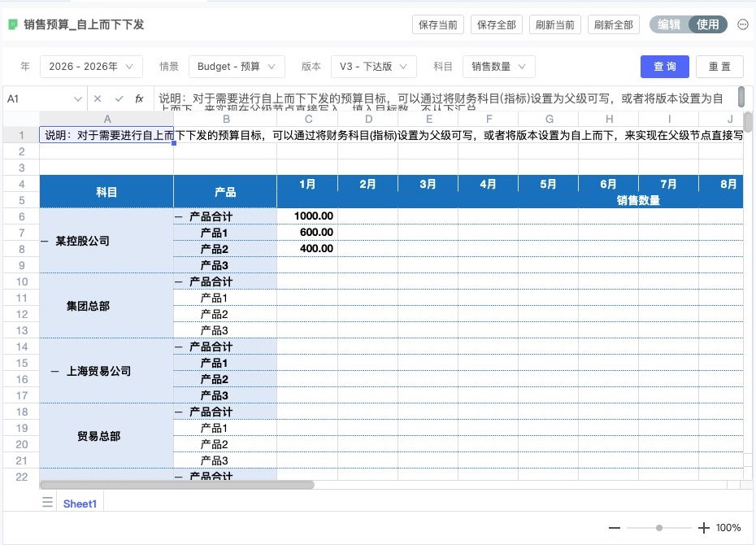Image resolution: width=756 pixels, height=545 pixels.
Task: Collapse the 某控股公司 tree node
Action: [45, 241]
